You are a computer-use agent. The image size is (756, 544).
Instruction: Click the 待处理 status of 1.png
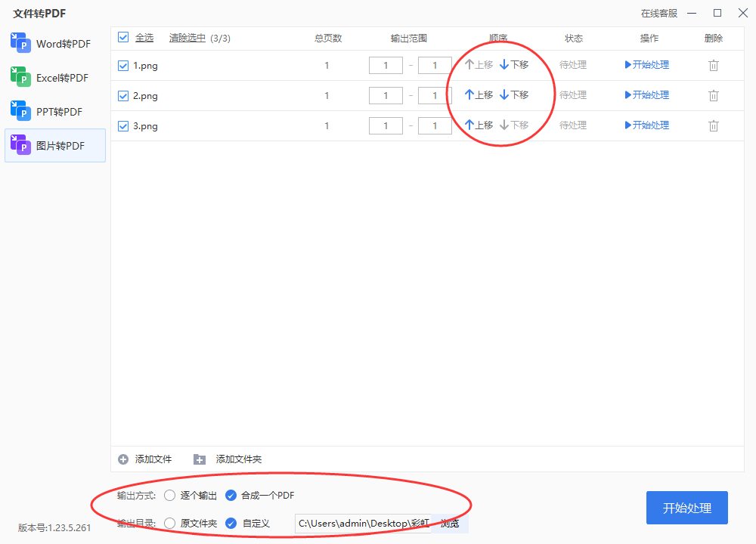pyautogui.click(x=573, y=64)
